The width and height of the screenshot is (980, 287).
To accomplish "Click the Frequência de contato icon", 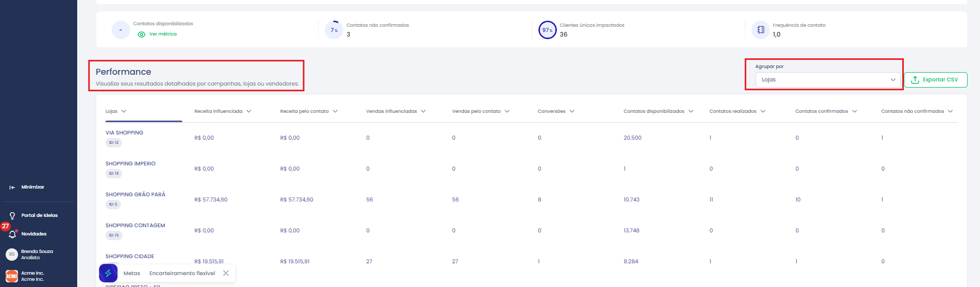I will pos(761,30).
